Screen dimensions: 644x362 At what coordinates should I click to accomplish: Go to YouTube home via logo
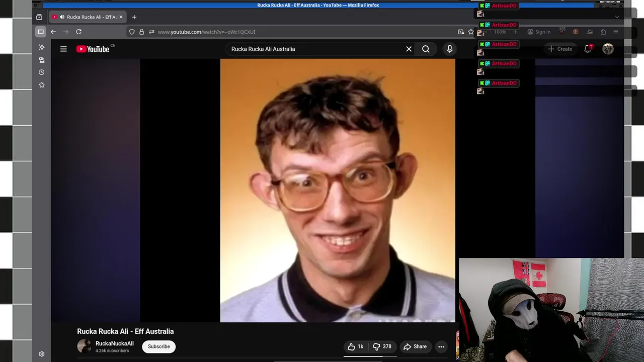point(94,49)
